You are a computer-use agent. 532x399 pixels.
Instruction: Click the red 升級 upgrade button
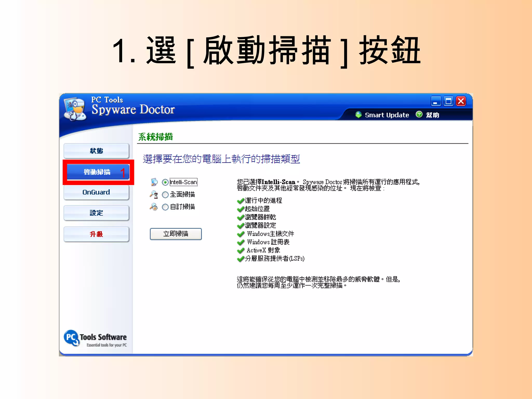(96, 234)
